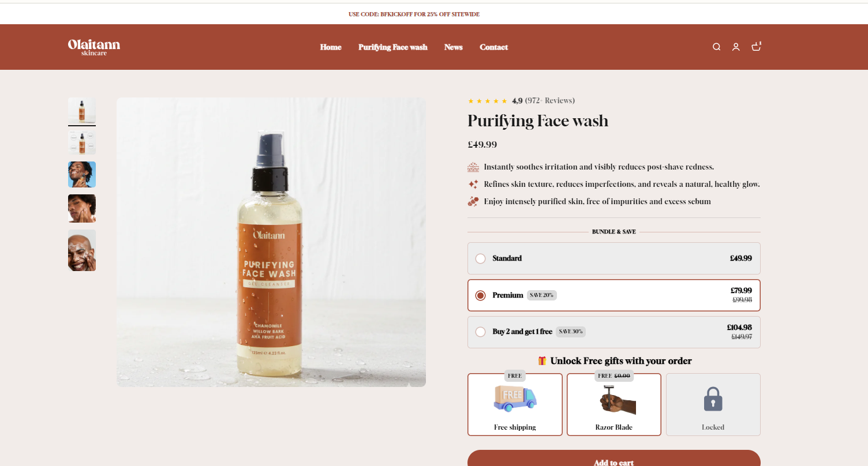Select the Premium bundle option

pyautogui.click(x=614, y=295)
